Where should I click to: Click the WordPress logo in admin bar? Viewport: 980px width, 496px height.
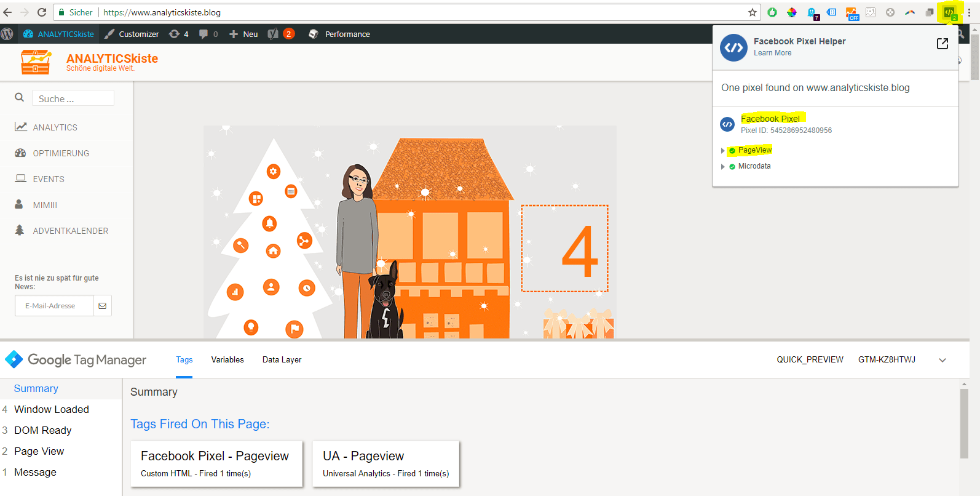click(x=7, y=34)
